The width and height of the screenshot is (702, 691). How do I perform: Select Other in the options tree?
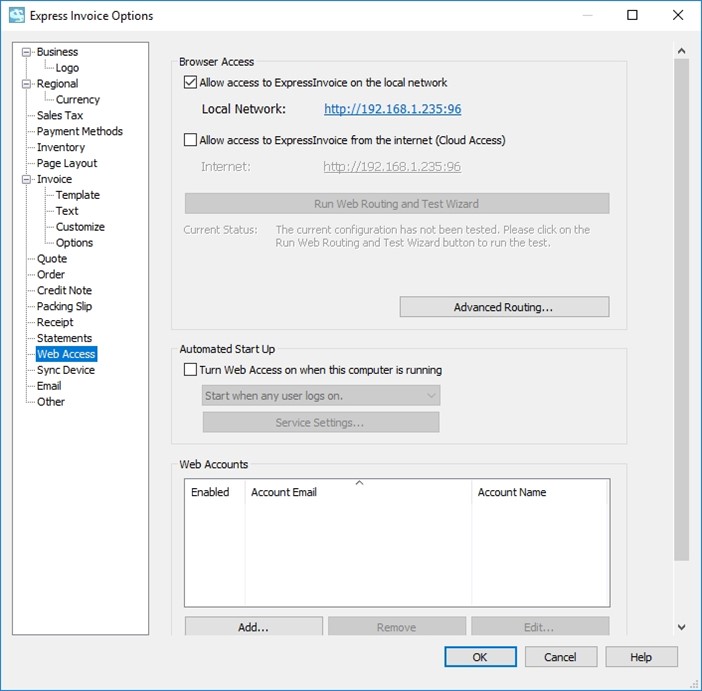51,402
